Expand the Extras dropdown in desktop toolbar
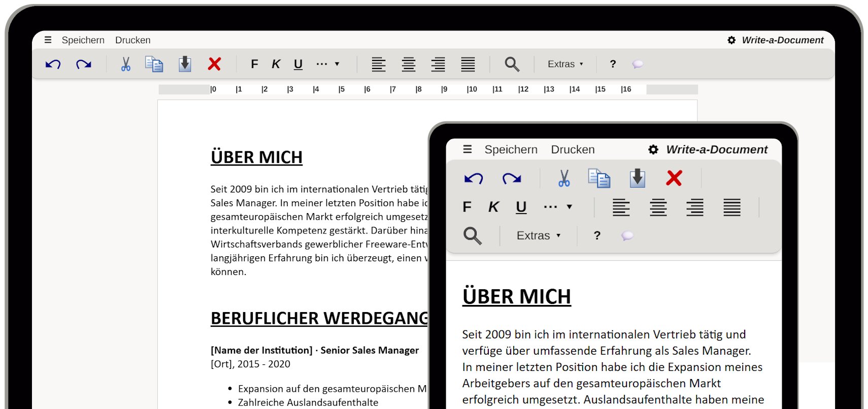The image size is (868, 409). pos(565,64)
